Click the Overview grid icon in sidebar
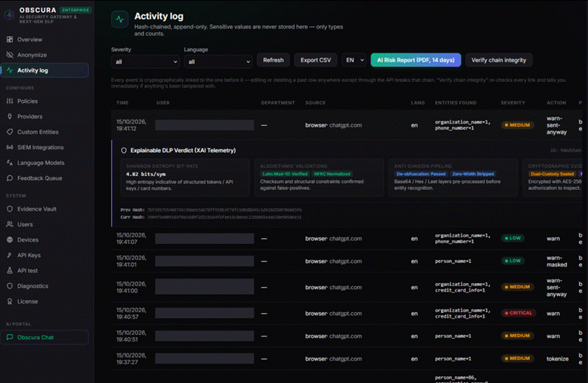Image resolution: width=588 pixels, height=383 pixels. click(10, 39)
